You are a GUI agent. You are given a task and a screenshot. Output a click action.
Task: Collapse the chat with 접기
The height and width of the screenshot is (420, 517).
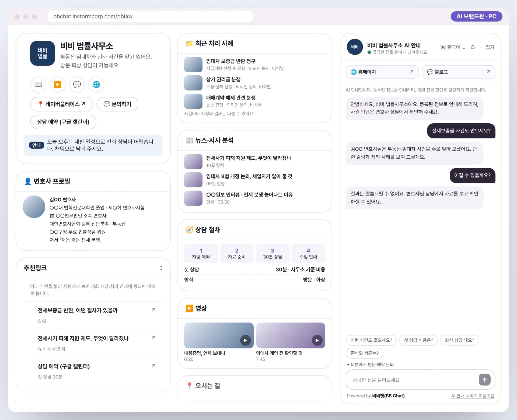(x=487, y=47)
